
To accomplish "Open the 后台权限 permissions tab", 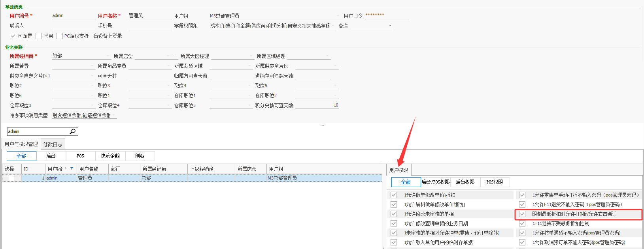I will tap(465, 182).
